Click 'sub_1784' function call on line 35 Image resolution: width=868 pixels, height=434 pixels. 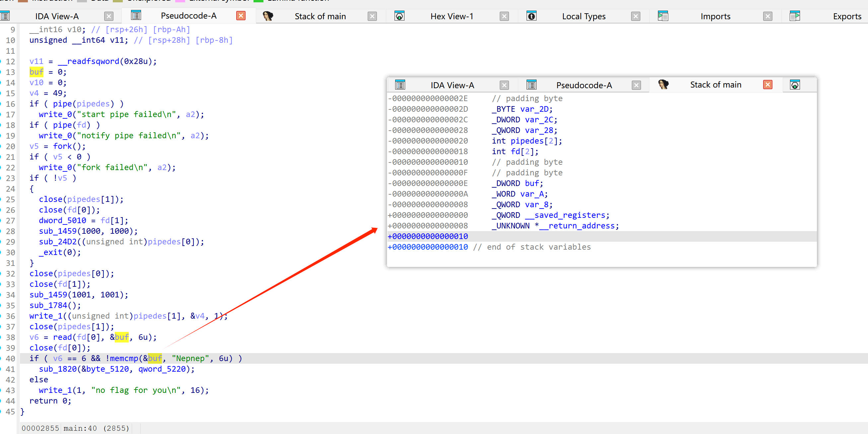(48, 305)
